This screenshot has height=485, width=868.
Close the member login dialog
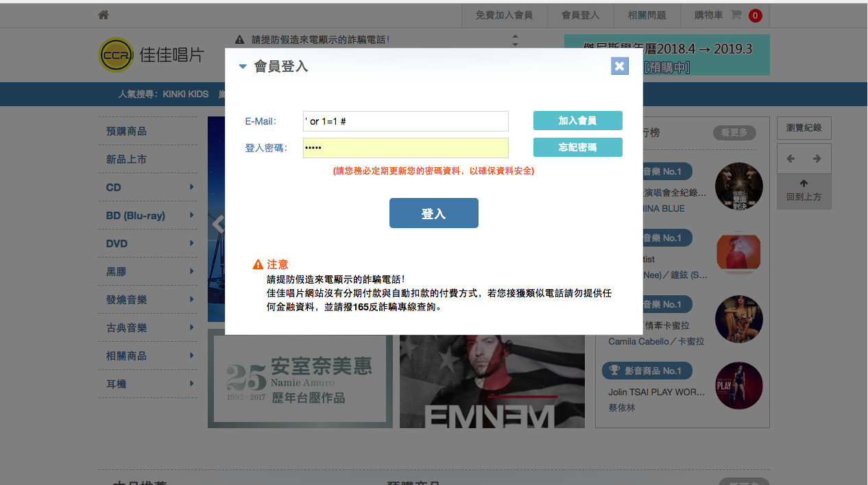click(x=620, y=66)
